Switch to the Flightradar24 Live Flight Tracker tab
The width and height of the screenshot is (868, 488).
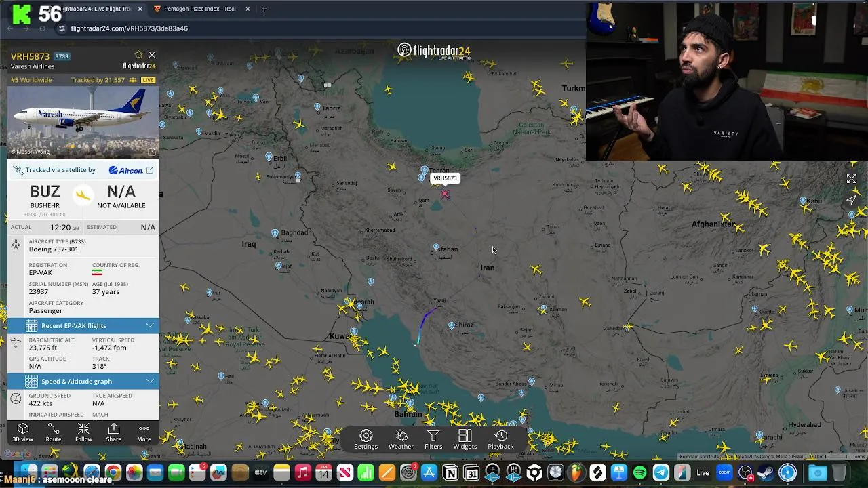[x=95, y=9]
